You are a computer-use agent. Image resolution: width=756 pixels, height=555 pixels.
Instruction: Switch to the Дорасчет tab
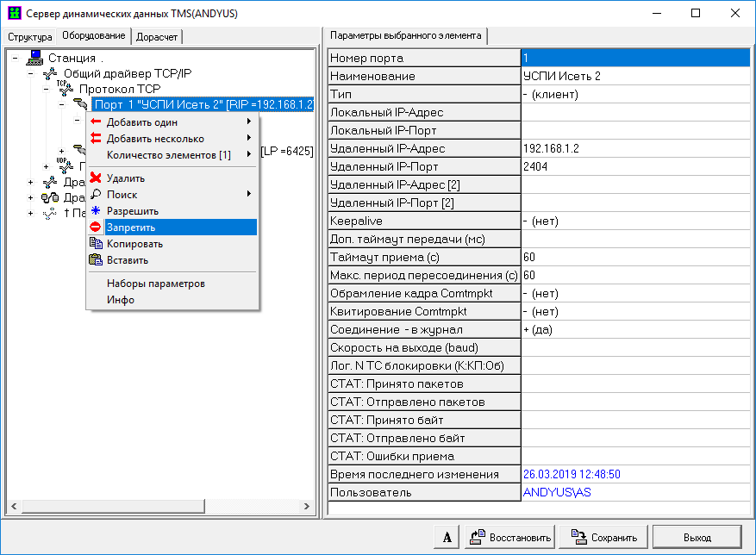(x=158, y=37)
